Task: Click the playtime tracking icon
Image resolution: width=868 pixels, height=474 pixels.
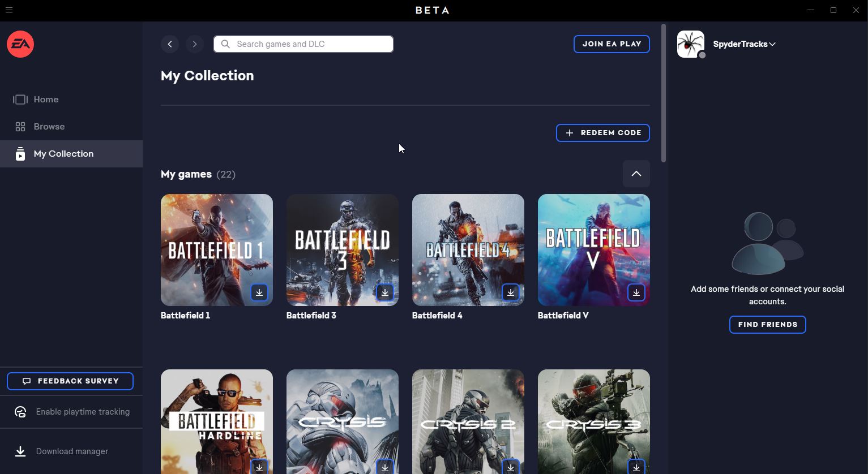Action: click(20, 412)
